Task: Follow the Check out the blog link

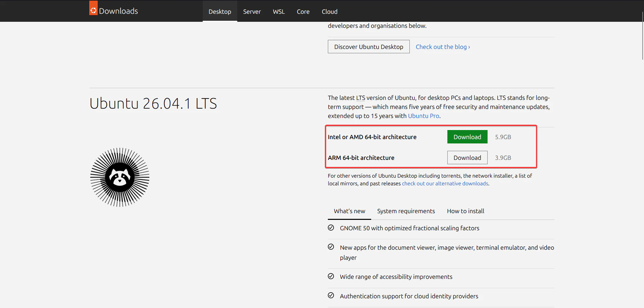Action: [x=443, y=47]
